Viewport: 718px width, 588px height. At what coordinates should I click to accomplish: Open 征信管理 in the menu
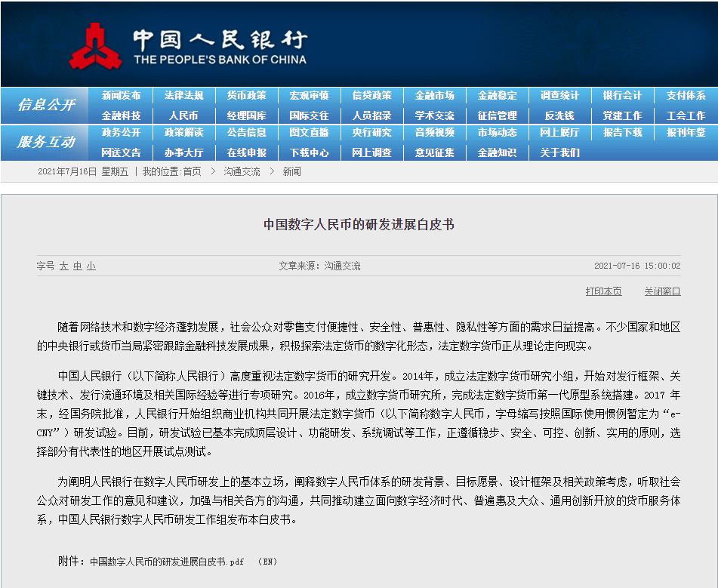tap(498, 115)
